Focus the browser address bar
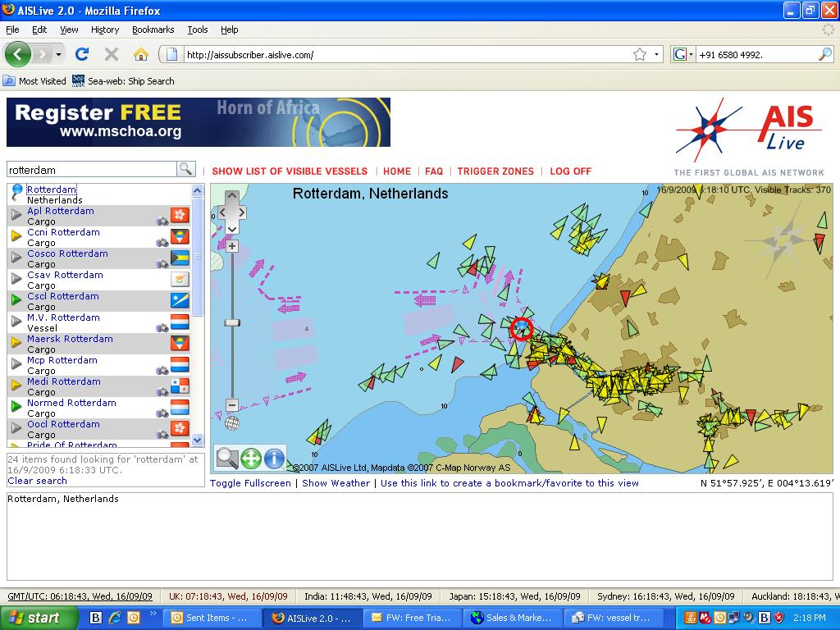Viewport: 840px width, 630px height. (407, 54)
